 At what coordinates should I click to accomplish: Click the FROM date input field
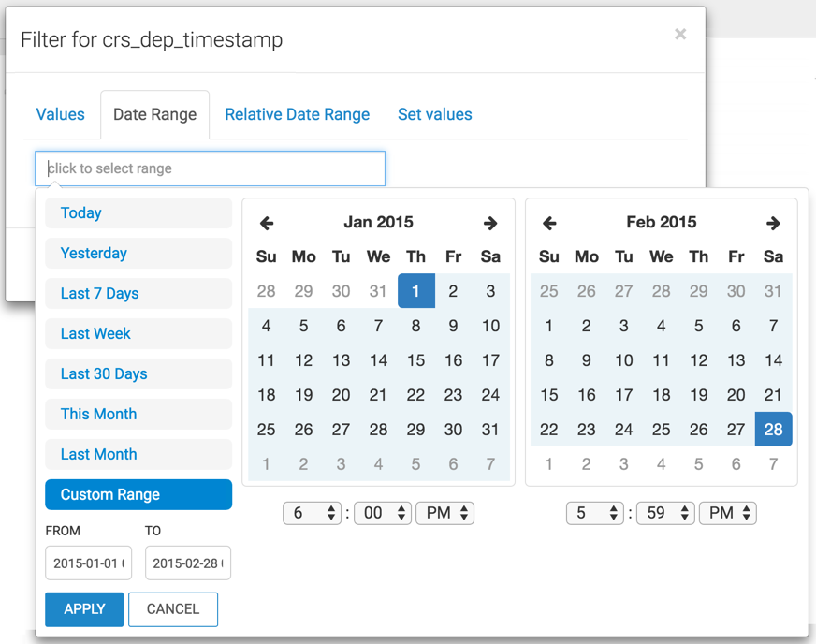click(x=88, y=563)
